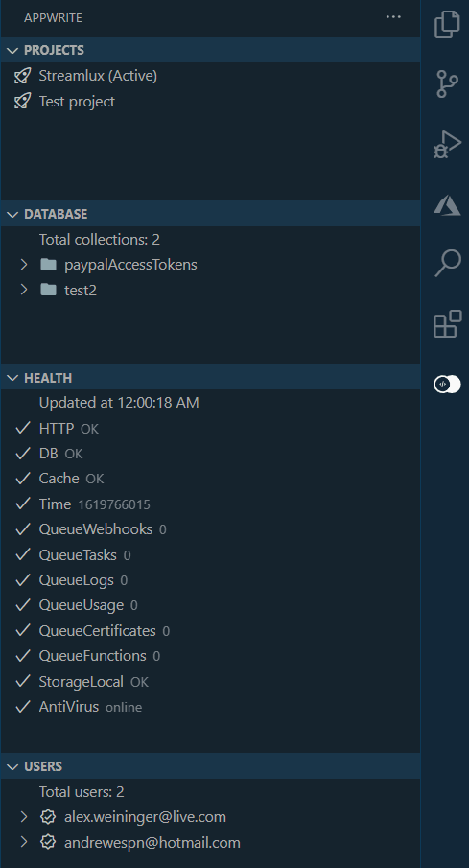Viewport: 469px width, 868px height.
Task: Click the Updated at 12:00:18 AM row
Action: pyautogui.click(x=210, y=403)
